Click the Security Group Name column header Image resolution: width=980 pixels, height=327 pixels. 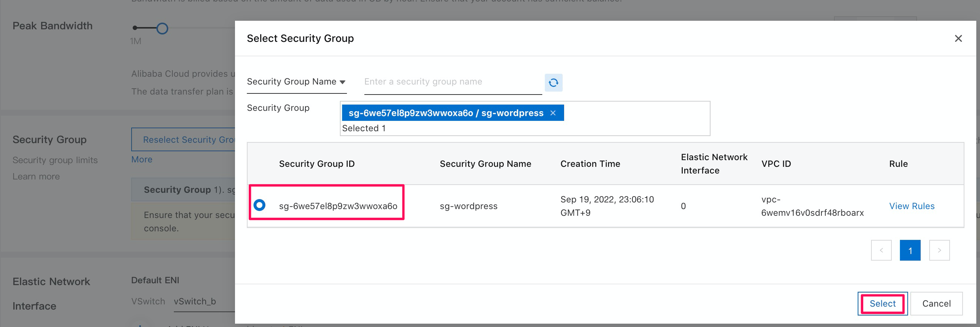(485, 164)
